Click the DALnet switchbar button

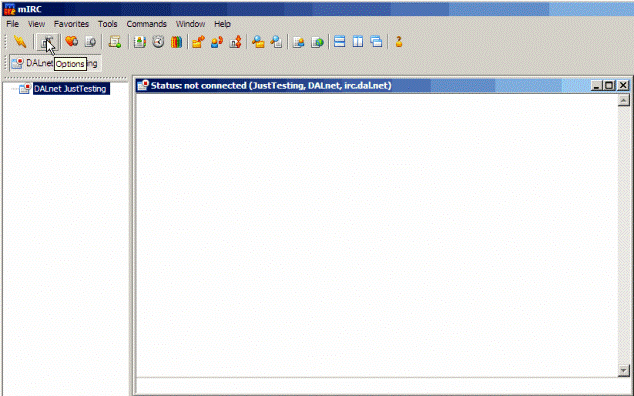click(x=55, y=64)
